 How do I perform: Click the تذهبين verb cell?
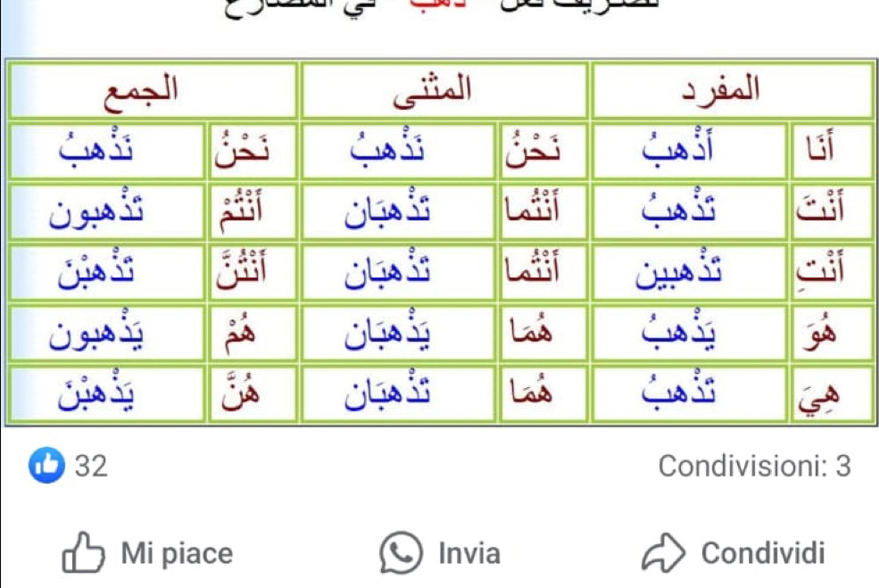[x=689, y=272]
